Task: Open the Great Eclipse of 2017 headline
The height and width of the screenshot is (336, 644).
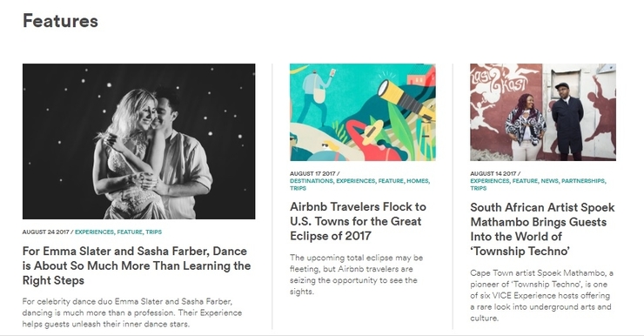Action: (x=359, y=221)
